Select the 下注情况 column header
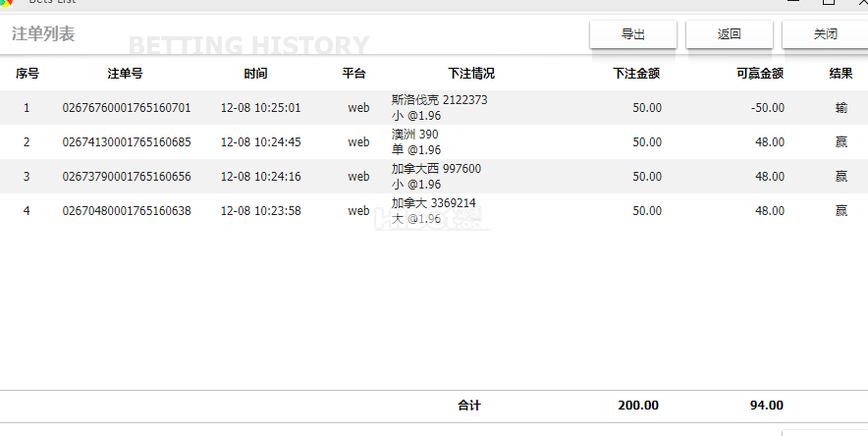Screen dimensions: 868x436 point(471,74)
